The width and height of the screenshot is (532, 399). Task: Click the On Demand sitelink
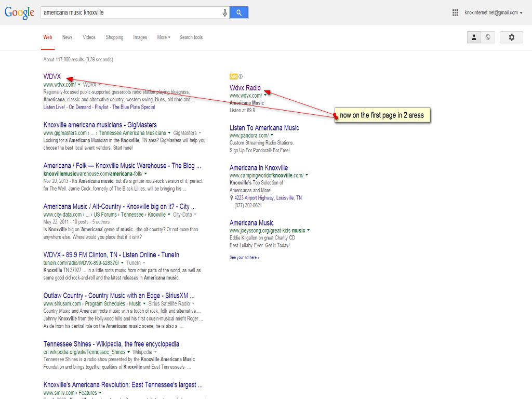pyautogui.click(x=79, y=107)
